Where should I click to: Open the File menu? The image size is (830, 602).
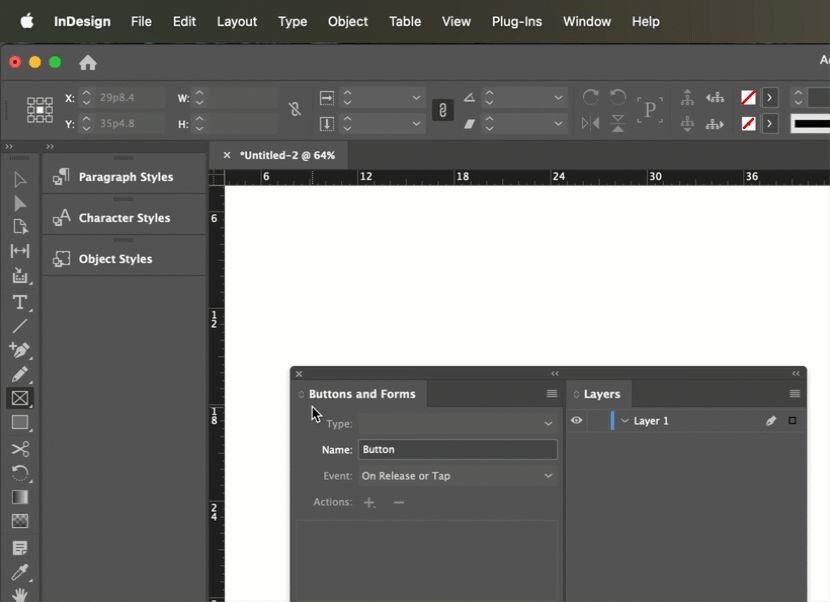pos(141,22)
